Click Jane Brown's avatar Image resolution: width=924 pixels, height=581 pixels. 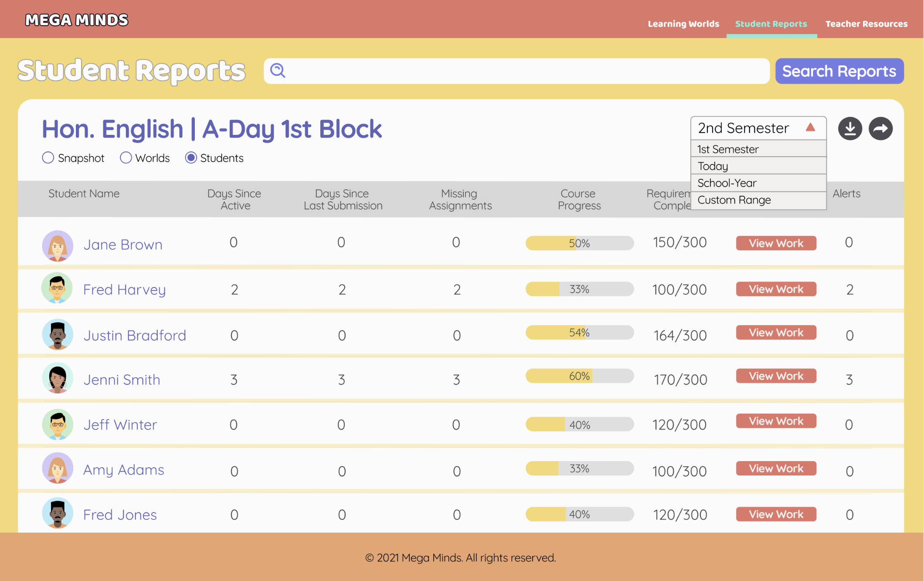(58, 246)
